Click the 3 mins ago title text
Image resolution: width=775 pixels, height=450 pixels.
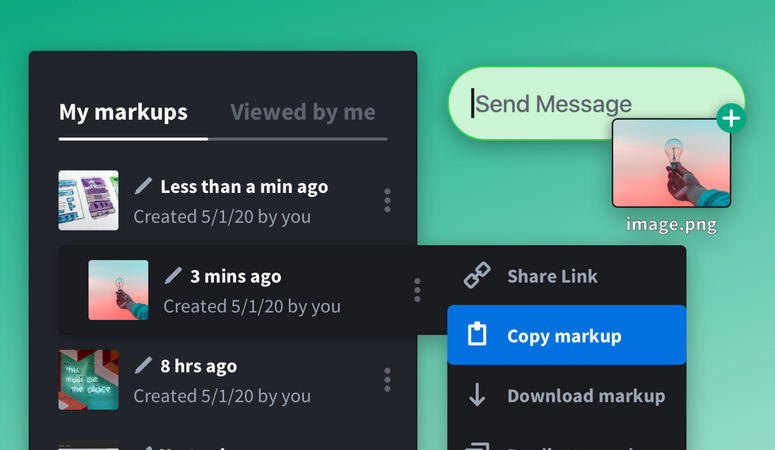[236, 276]
